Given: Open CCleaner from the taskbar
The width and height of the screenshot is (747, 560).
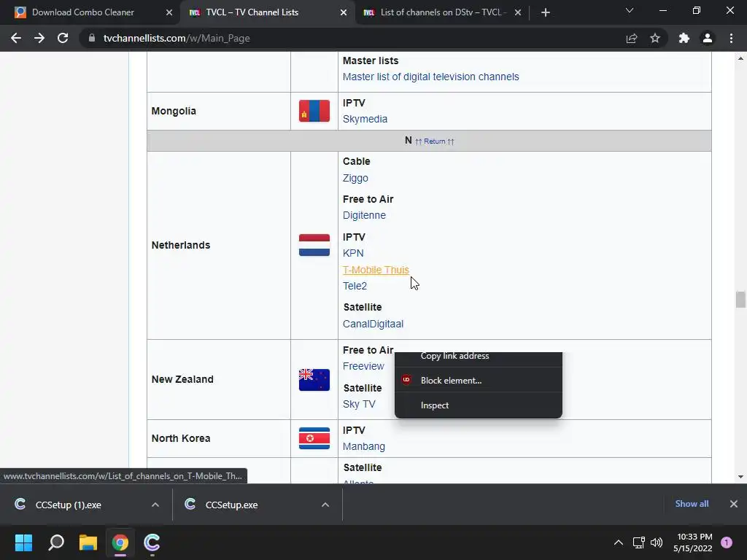Looking at the screenshot, I should coord(152,542).
